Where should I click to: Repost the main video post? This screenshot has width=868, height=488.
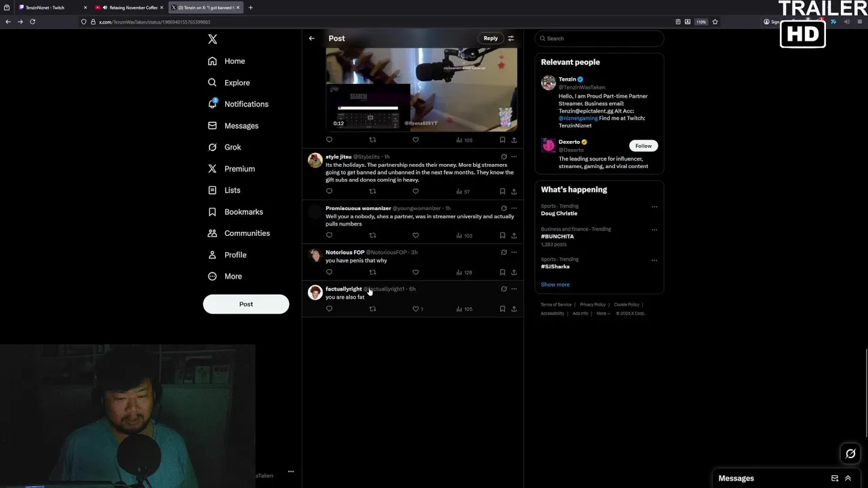point(372,140)
